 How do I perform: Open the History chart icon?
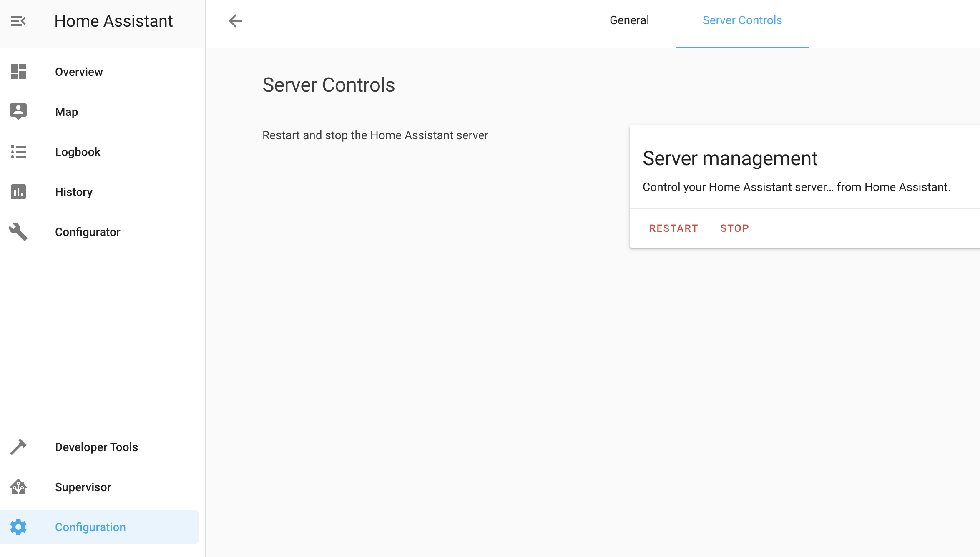click(x=18, y=192)
